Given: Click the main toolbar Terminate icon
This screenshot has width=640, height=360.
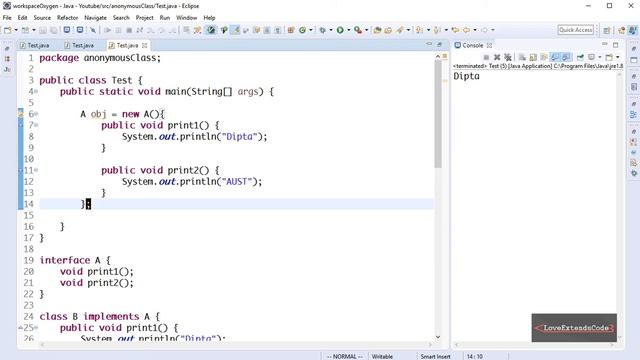Looking at the screenshot, I should coord(129,30).
